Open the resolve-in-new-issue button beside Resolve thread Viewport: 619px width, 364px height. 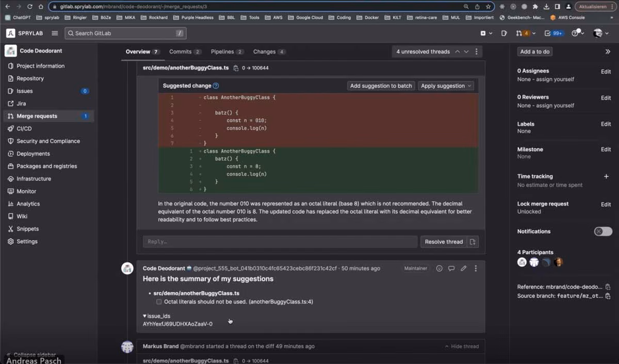(473, 241)
